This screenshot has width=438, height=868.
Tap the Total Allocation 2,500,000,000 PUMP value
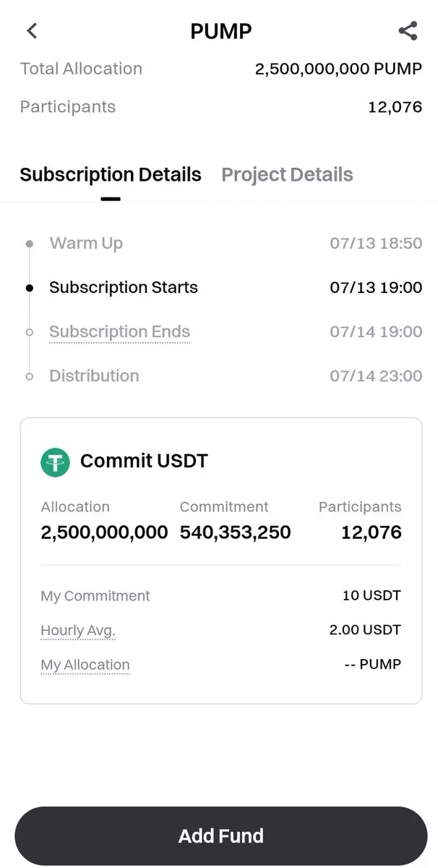point(338,69)
